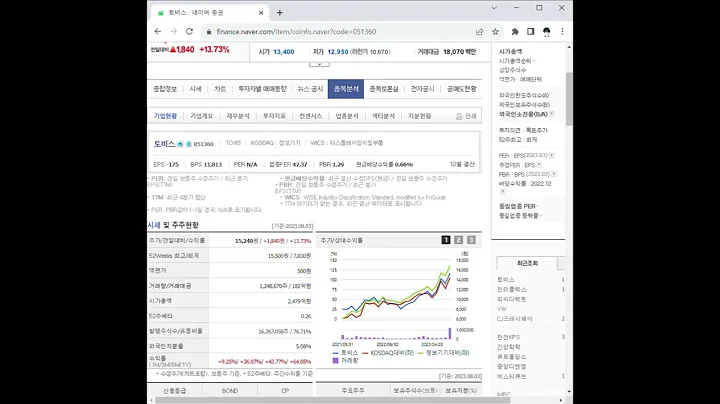Click the scroll right arrow at bottom
Viewport: 720px width, 404px height.
point(561,400)
